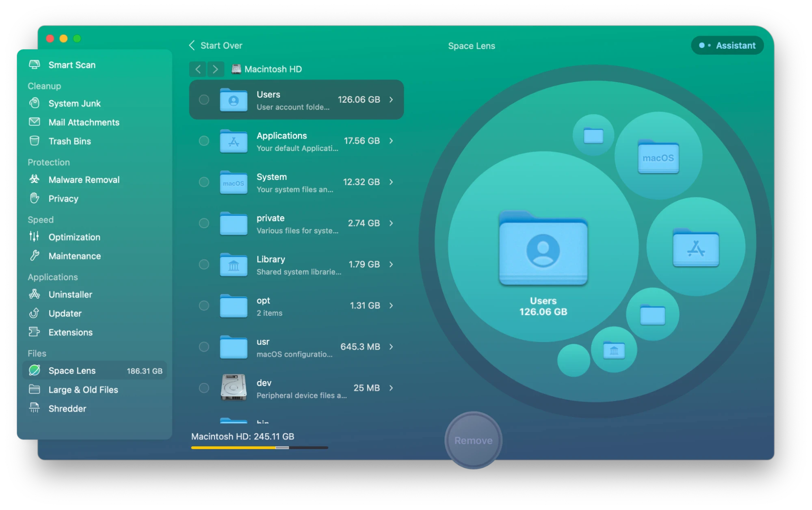This screenshot has height=510, width=812.
Task: Select Space Lens in the sidebar
Action: click(71, 370)
